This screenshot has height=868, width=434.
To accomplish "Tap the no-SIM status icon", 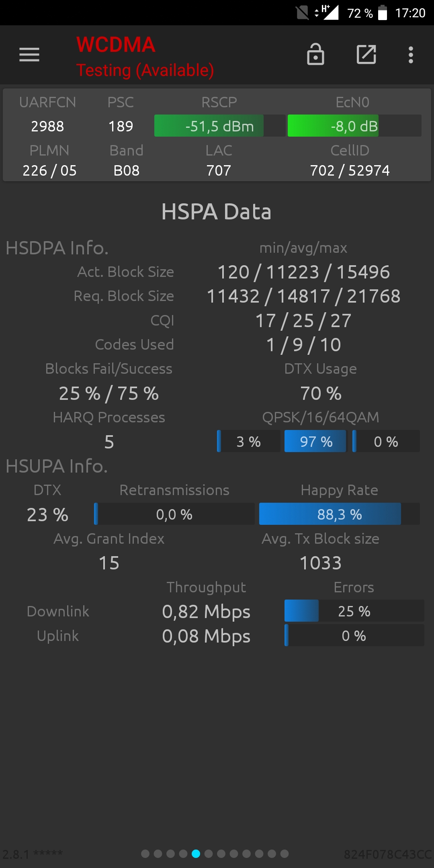I will (x=302, y=13).
